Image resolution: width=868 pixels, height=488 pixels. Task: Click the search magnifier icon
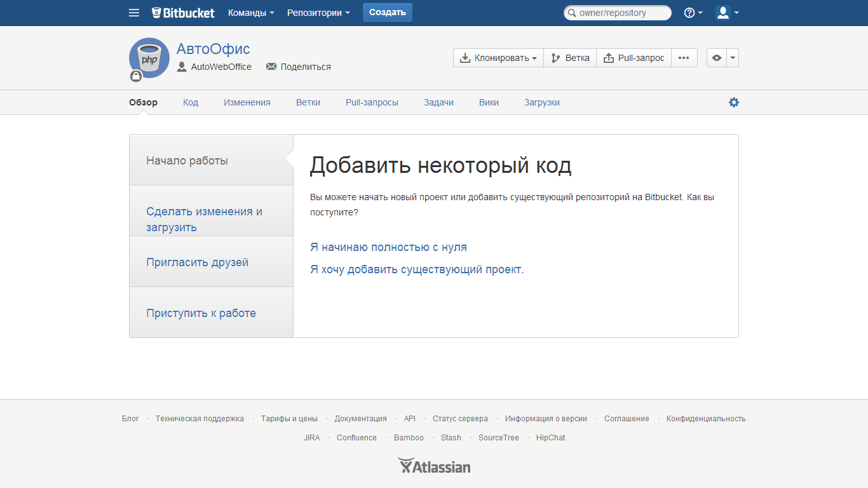pos(571,13)
